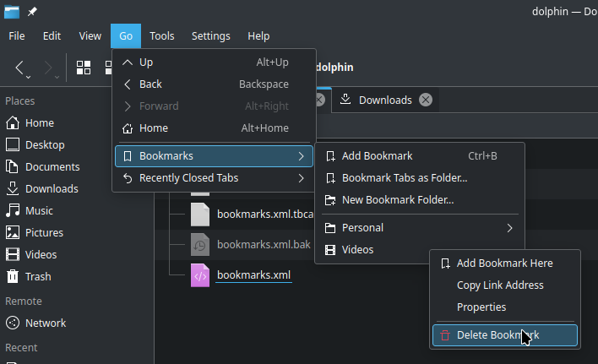Open the View menu
Image resolution: width=598 pixels, height=364 pixels.
[x=90, y=35]
